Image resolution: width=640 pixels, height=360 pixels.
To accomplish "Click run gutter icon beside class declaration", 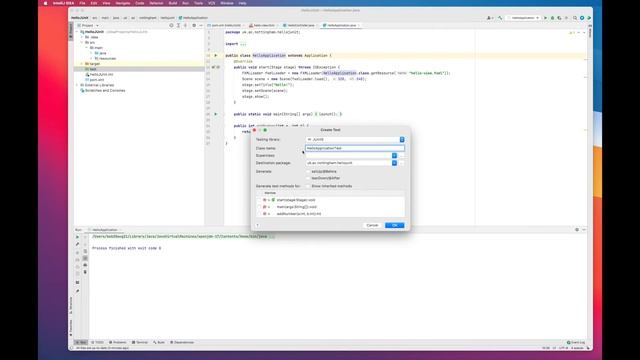I will pyautogui.click(x=216, y=56).
